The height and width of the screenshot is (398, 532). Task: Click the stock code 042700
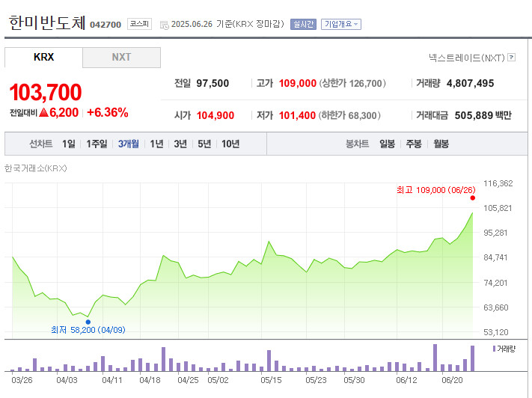pyautogui.click(x=106, y=25)
